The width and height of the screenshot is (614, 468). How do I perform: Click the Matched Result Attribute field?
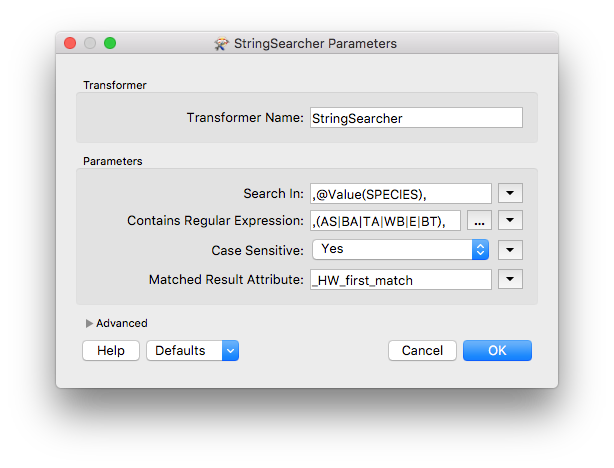(x=401, y=280)
